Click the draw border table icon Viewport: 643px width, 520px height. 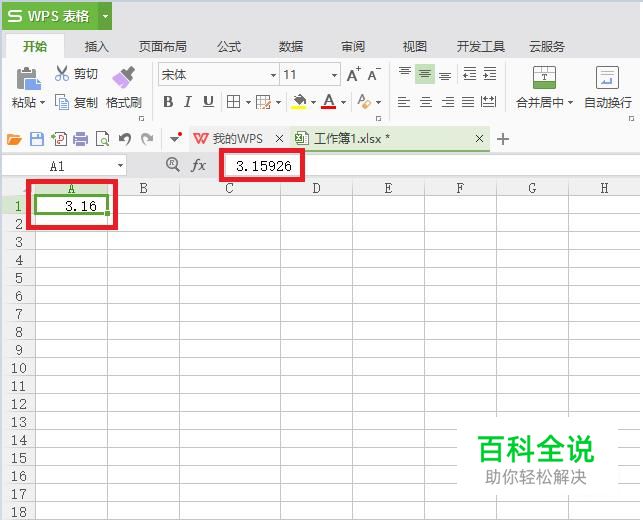click(x=263, y=102)
